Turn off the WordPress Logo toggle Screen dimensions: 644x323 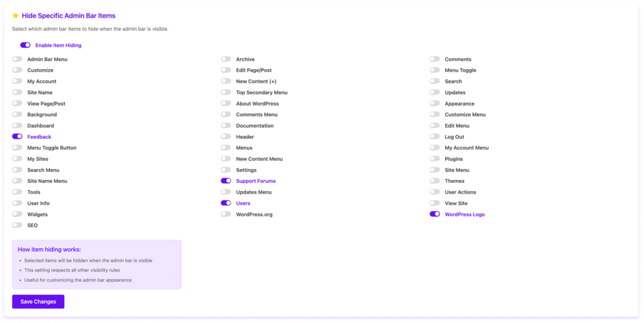pyautogui.click(x=435, y=214)
